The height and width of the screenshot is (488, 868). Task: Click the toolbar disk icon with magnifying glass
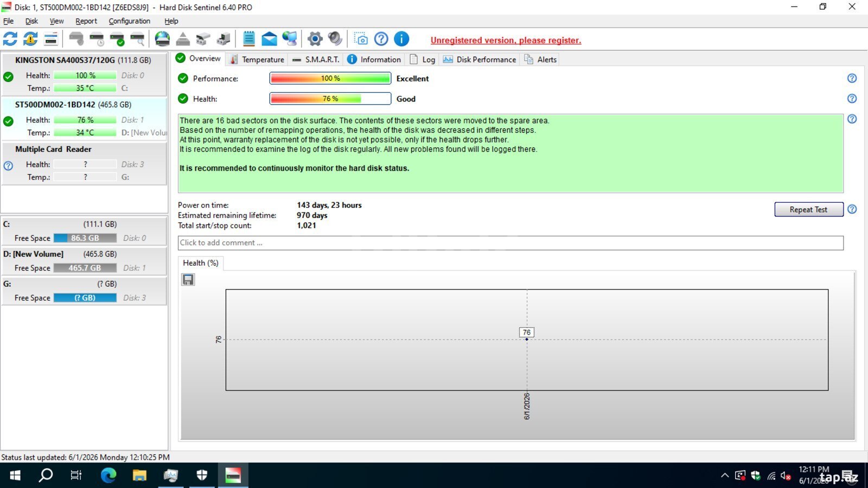137,39
